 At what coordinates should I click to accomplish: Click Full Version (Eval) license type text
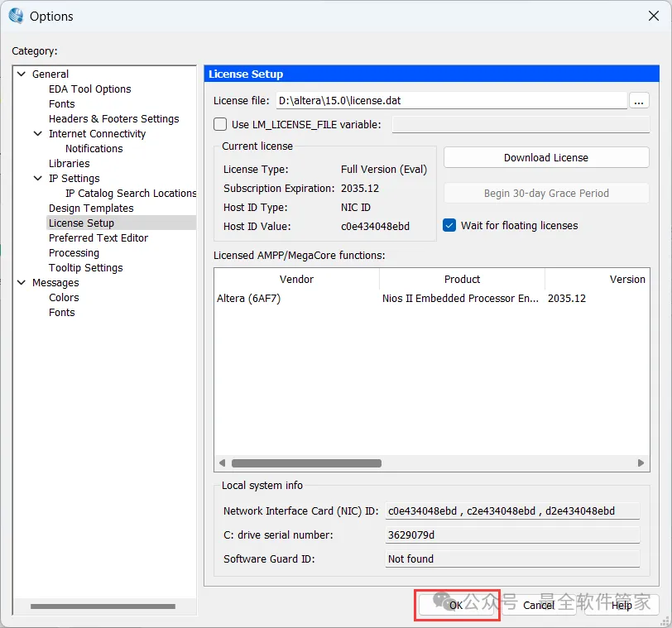pyautogui.click(x=384, y=170)
